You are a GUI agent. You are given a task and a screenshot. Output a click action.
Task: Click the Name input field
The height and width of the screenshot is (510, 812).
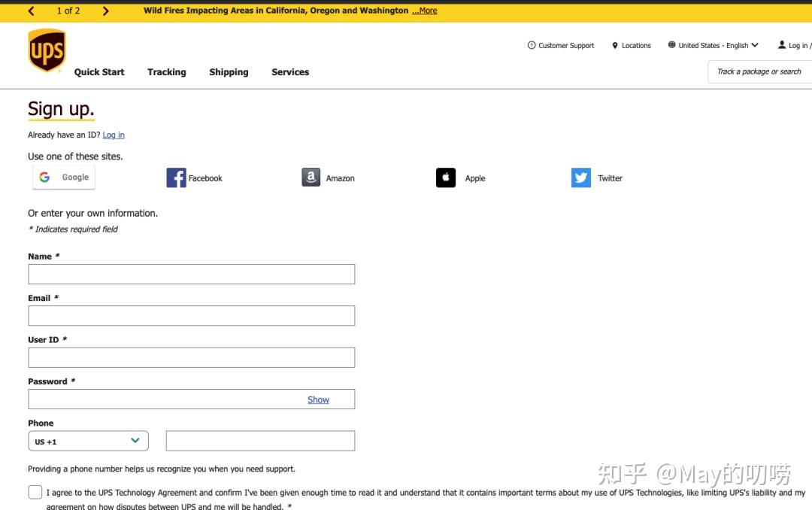[191, 274]
